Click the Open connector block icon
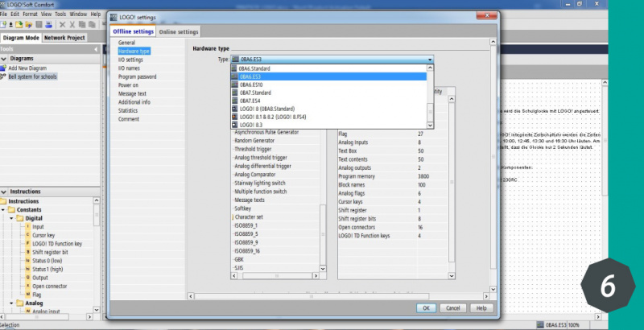This screenshot has width=644, height=330. click(x=27, y=286)
